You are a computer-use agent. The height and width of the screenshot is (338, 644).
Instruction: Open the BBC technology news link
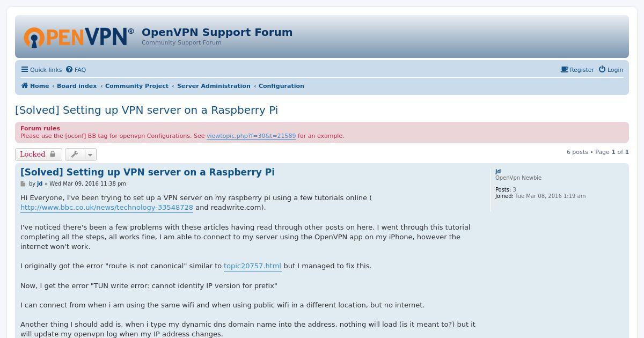[x=107, y=208]
